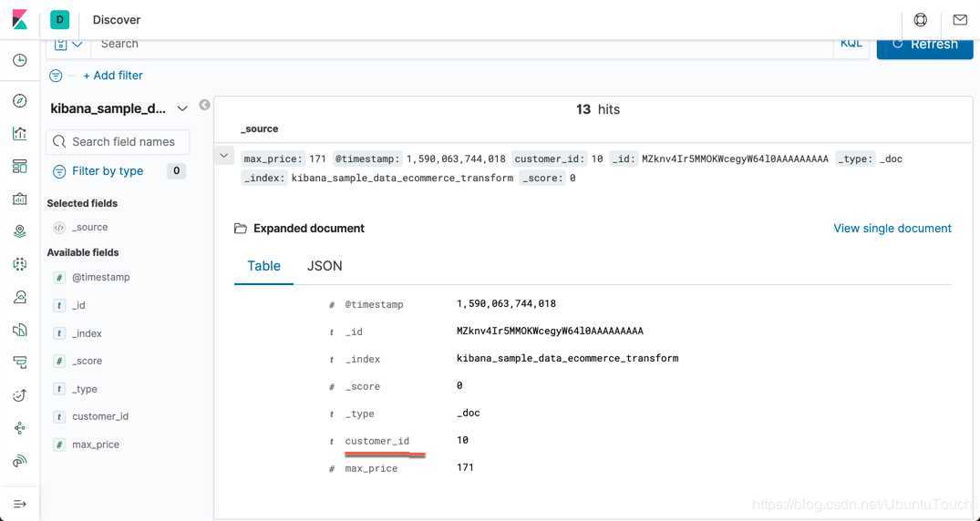Open Machine Learning icon in sidebar
This screenshot has height=521, width=980.
20,264
